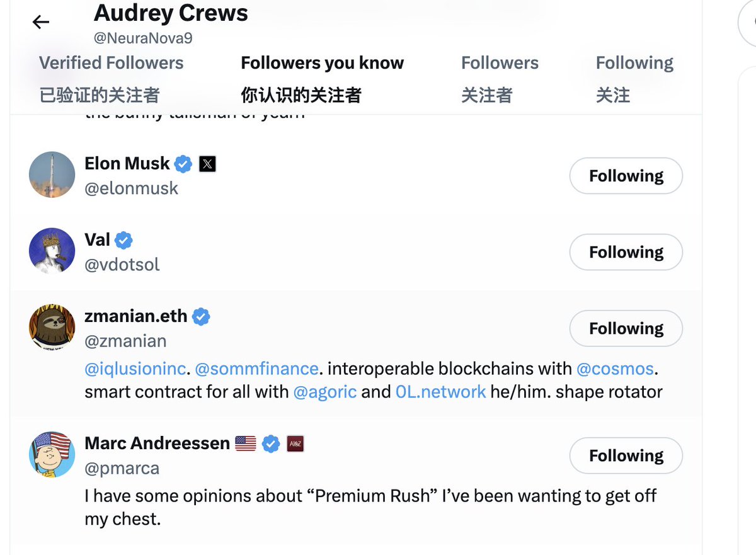Open the @sommfinance mention link
This screenshot has width=756, height=555.
pyautogui.click(x=256, y=369)
